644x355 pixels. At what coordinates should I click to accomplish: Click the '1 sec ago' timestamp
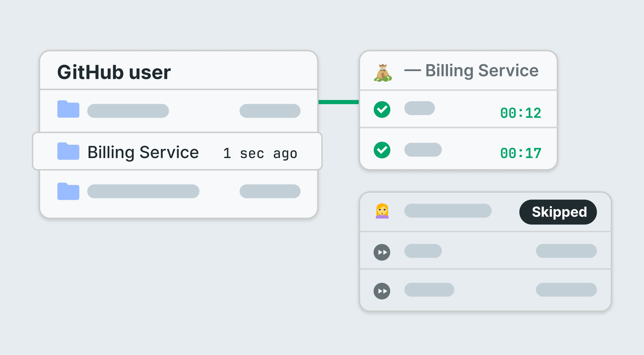tap(260, 153)
